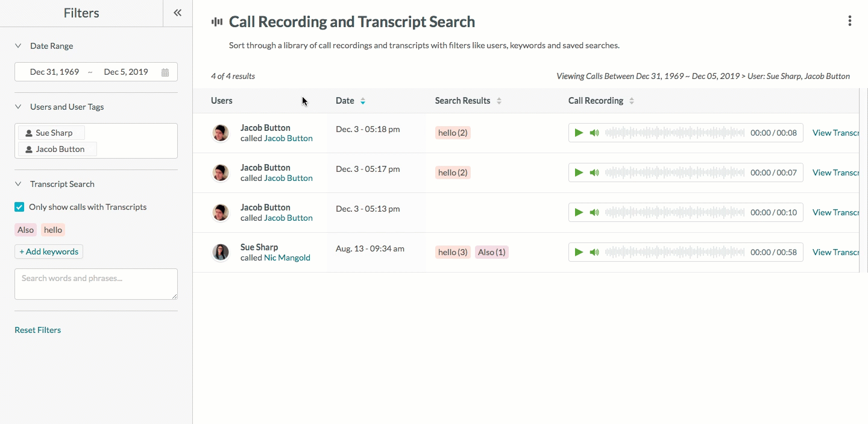868x424 pixels.
Task: View Transcript for the 05:18 pm call
Action: 835,133
